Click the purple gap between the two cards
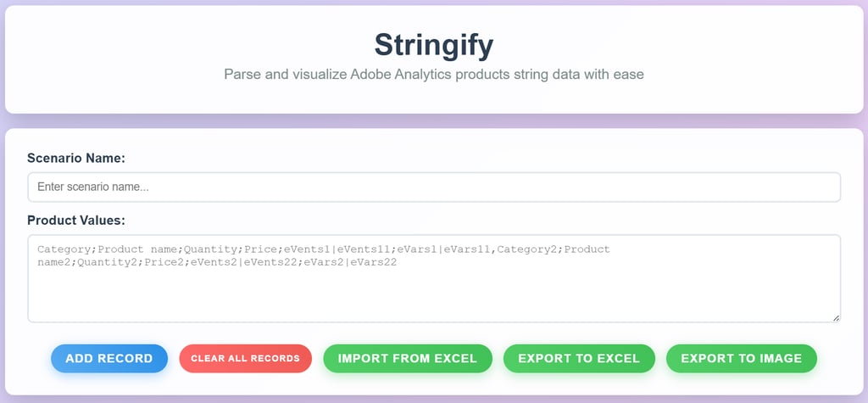Viewport: 868px width, 403px height. coord(433,120)
